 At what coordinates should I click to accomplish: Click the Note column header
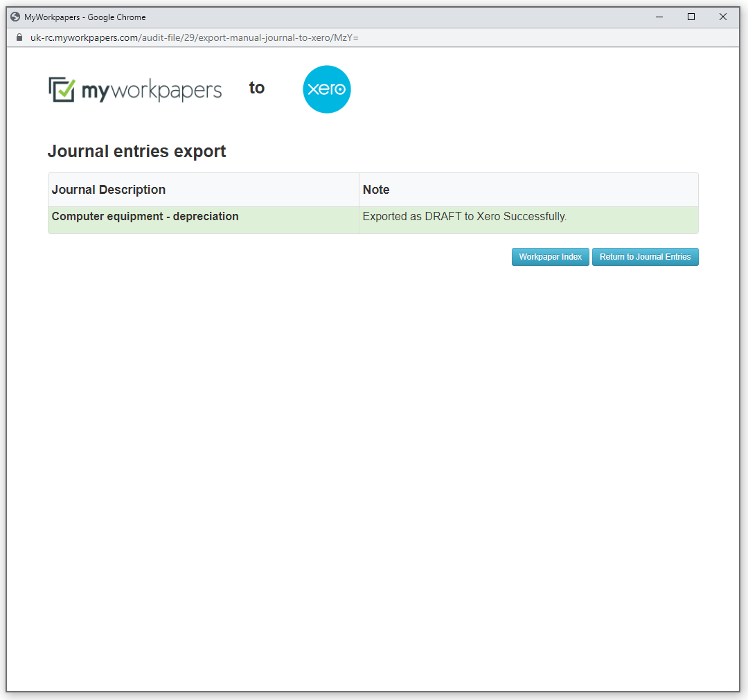pyautogui.click(x=377, y=189)
